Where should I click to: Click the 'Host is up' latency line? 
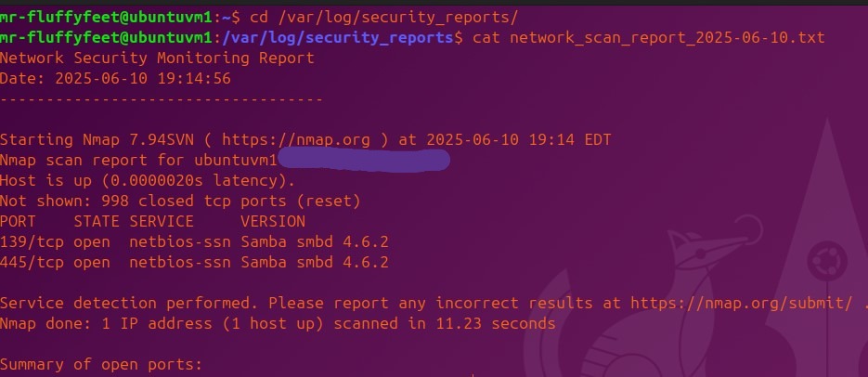coord(148,181)
